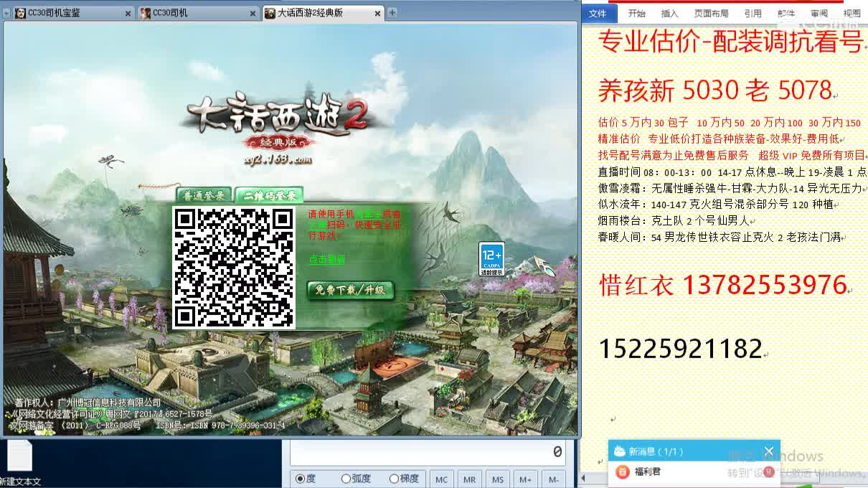Click the 点击刷新 refresh link
Screen dimensions: 868x488
pyautogui.click(x=326, y=260)
